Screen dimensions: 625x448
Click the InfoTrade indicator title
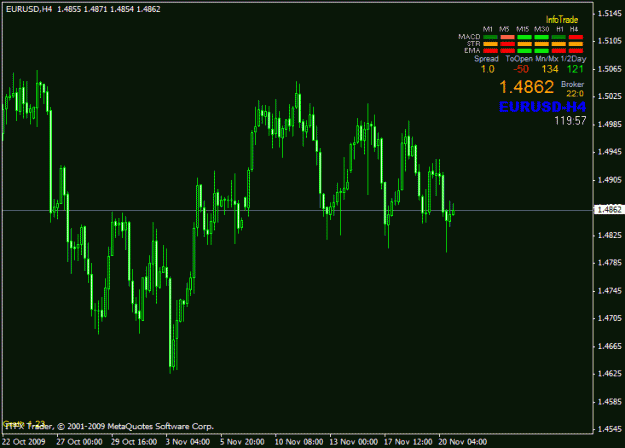(562, 20)
